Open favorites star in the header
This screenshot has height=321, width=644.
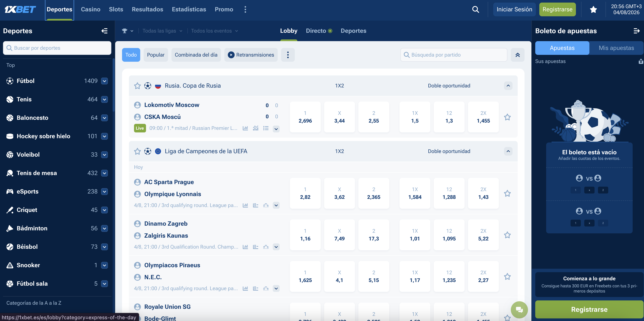point(593,9)
